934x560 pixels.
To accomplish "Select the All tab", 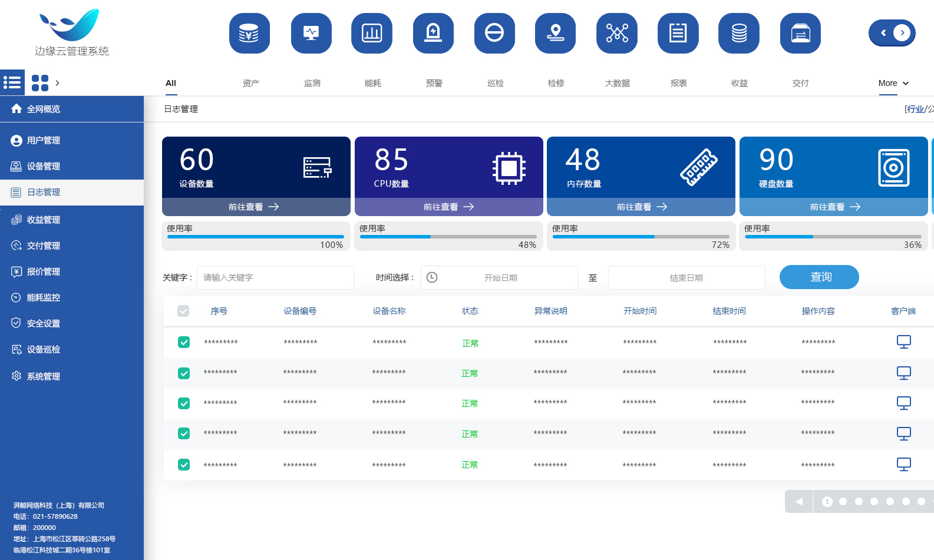I will click(171, 83).
